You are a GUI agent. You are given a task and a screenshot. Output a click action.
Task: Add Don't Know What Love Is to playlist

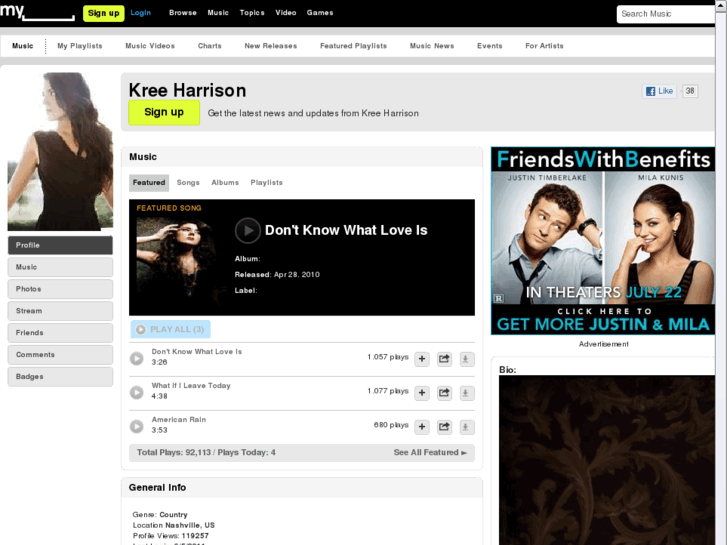click(x=421, y=359)
